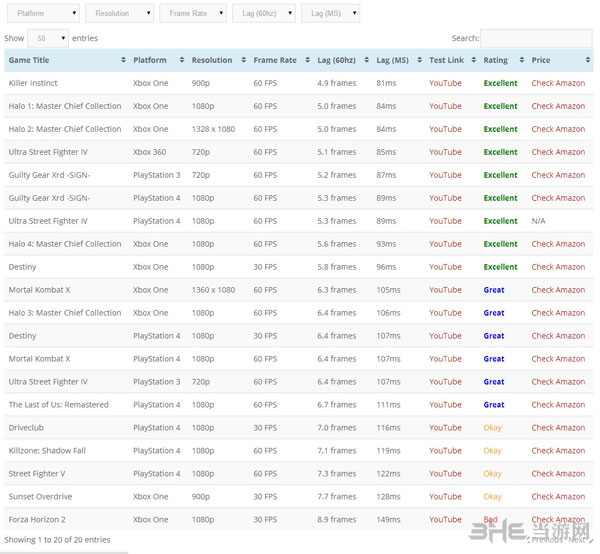Open YouTube link for Halo 1: Master Chief Collection
This screenshot has height=554, width=600.
445,106
